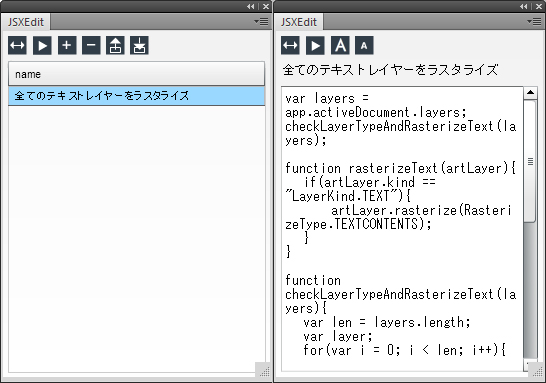
Task: Click the code line 'var layer;'
Action: (338, 336)
